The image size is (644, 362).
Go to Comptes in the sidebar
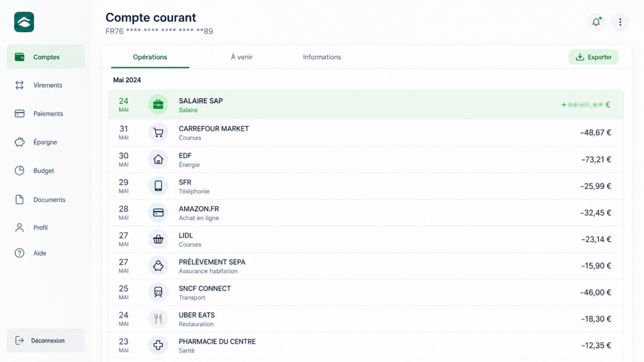(45, 57)
